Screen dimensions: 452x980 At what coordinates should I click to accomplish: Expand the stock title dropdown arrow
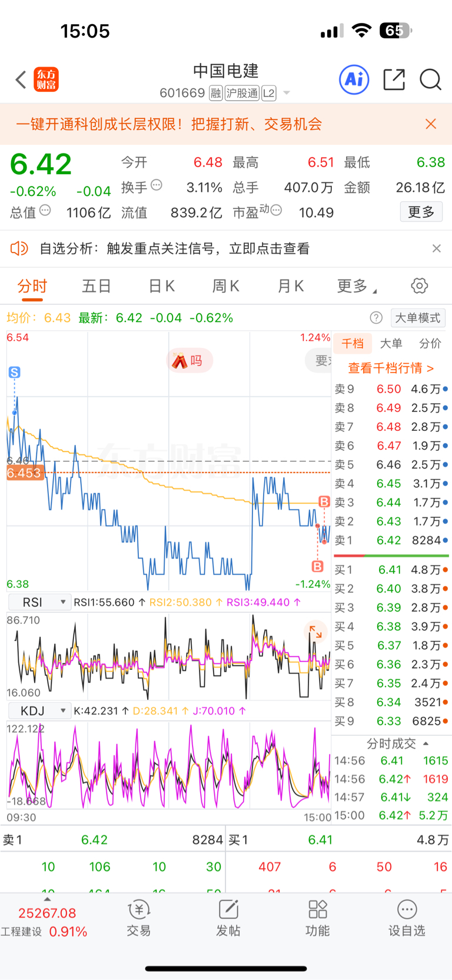click(x=287, y=93)
